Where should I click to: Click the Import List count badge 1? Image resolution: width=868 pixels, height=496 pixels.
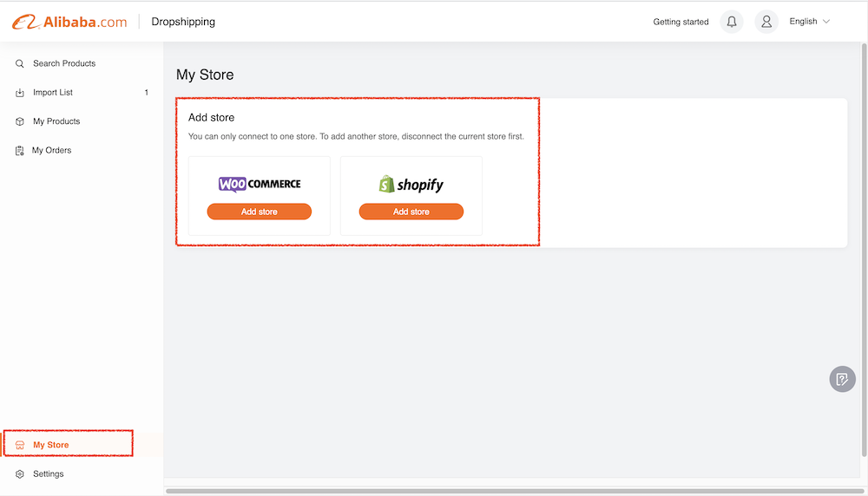(x=146, y=92)
